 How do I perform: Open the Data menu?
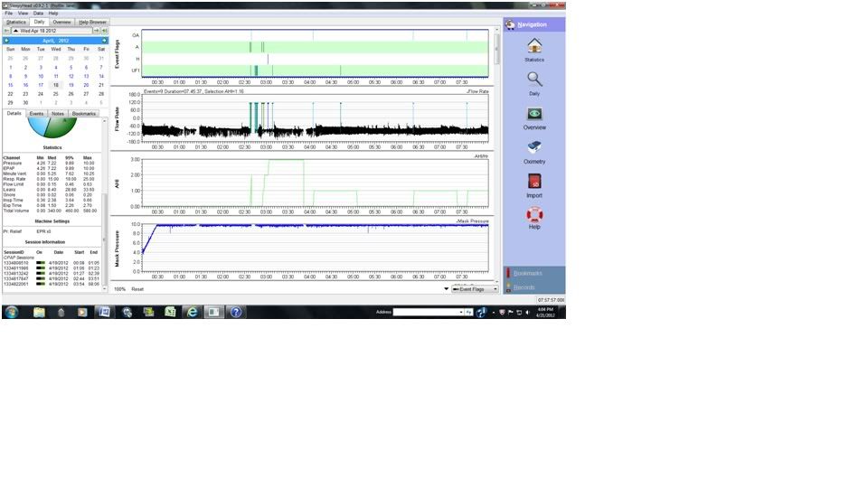[38, 14]
